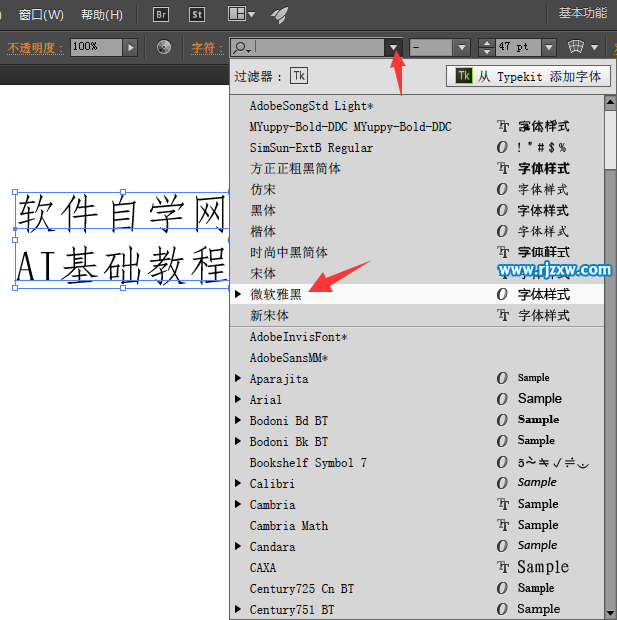Increase font size with up stepper
This screenshot has width=617, height=620.
(487, 43)
